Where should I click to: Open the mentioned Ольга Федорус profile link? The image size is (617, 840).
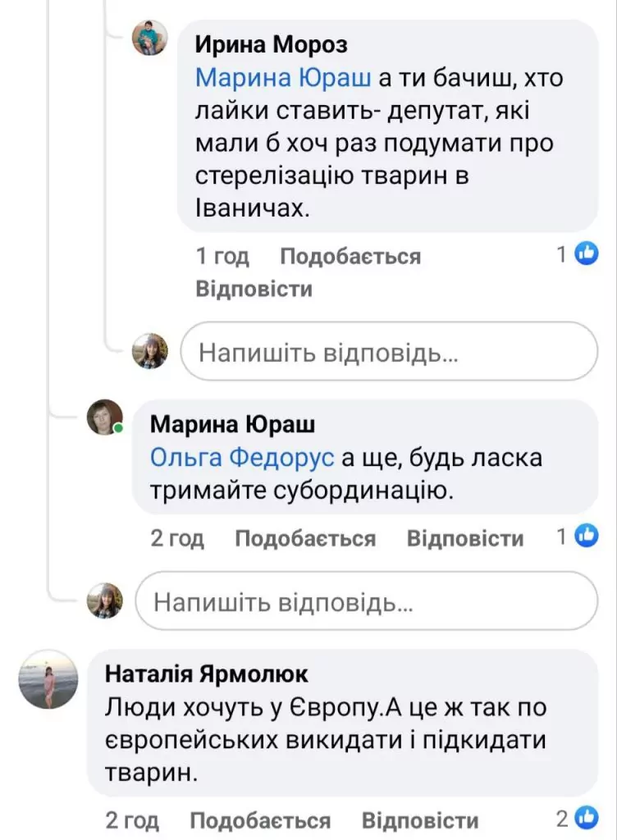242,457
